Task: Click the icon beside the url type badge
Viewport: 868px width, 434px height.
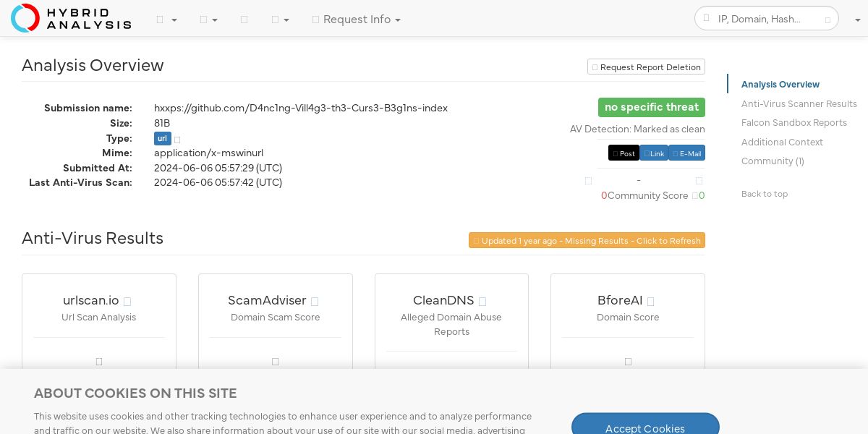Action: [x=177, y=139]
